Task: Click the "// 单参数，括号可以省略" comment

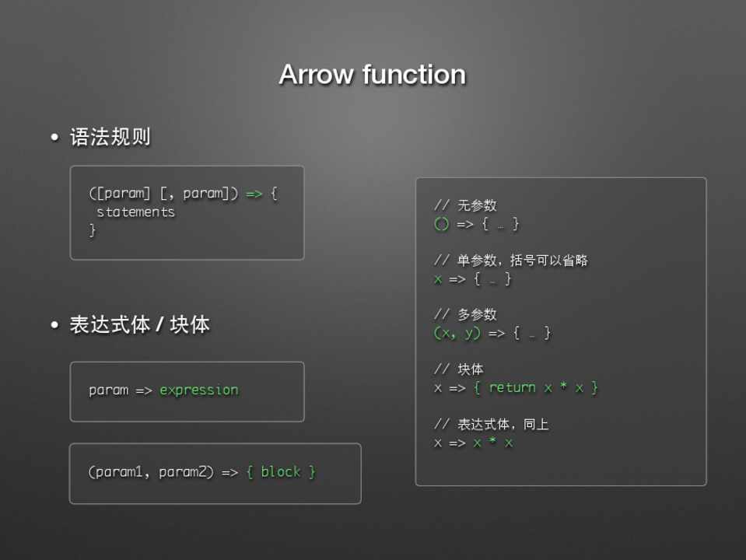Action: coord(510,261)
